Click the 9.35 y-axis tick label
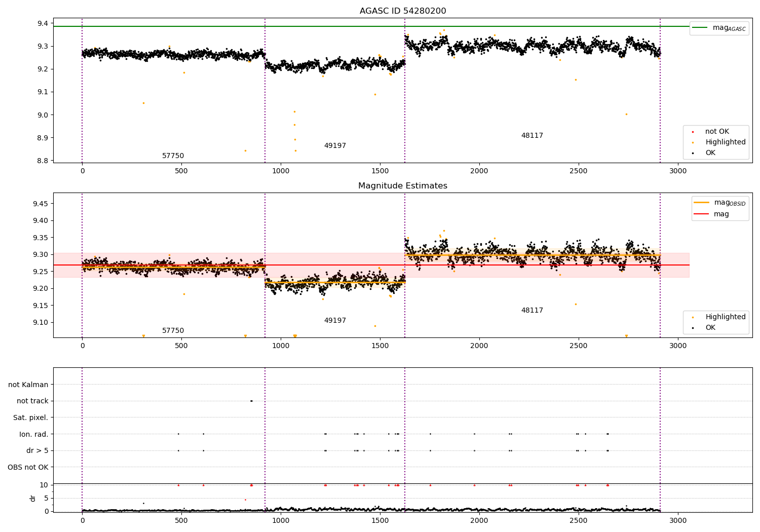Viewport: 760px width, 532px height. pos(41,238)
